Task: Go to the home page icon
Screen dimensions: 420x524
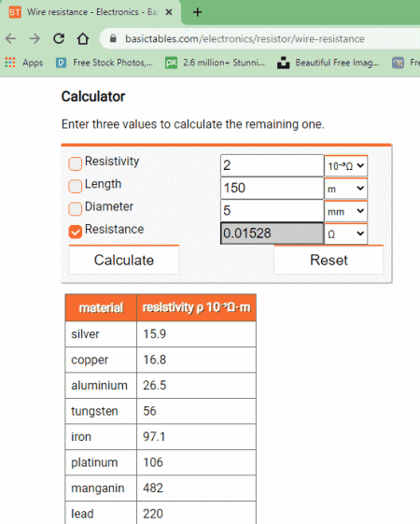Action: point(83,39)
